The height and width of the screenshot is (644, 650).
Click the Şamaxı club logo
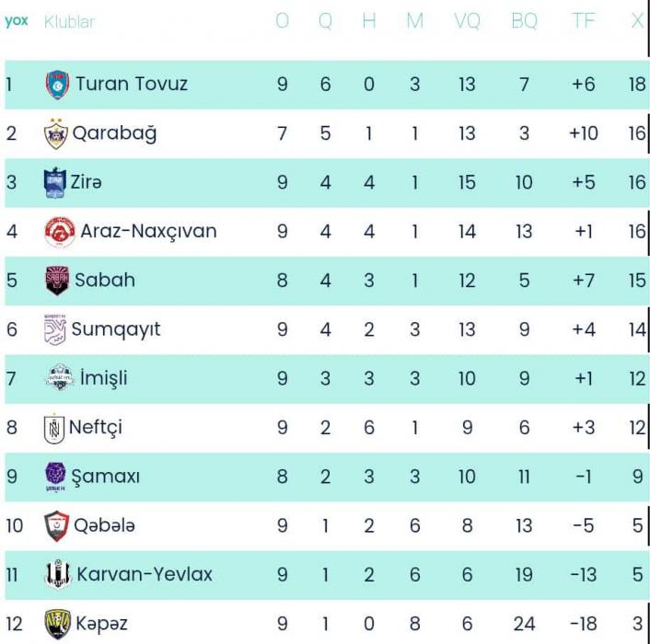(56, 477)
